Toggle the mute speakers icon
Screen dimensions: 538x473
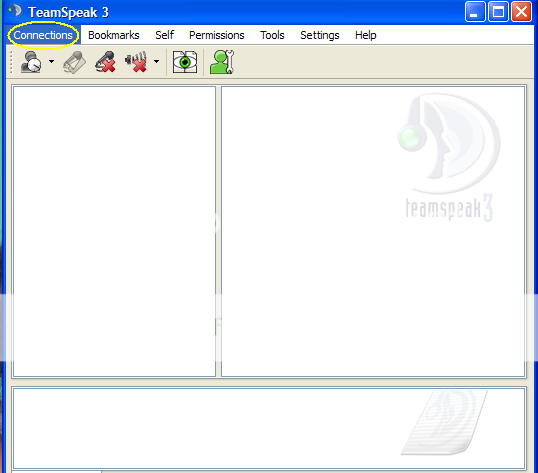137,62
